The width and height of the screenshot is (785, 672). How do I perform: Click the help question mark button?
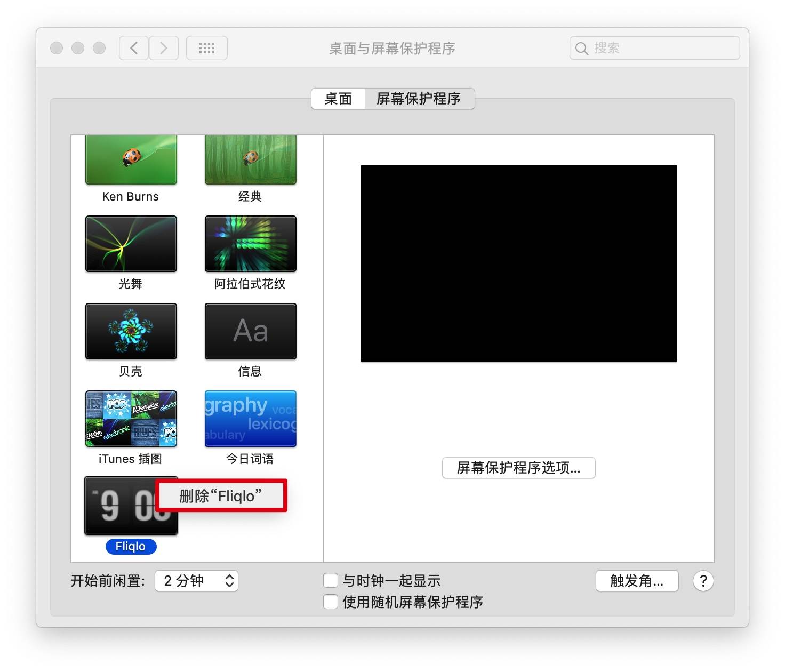point(703,581)
